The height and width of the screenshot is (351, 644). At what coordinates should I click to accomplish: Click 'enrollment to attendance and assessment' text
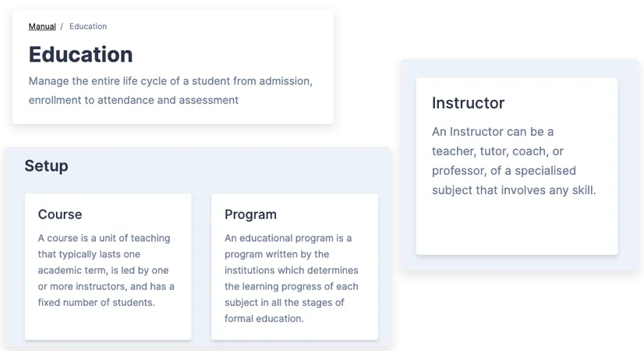(133, 100)
